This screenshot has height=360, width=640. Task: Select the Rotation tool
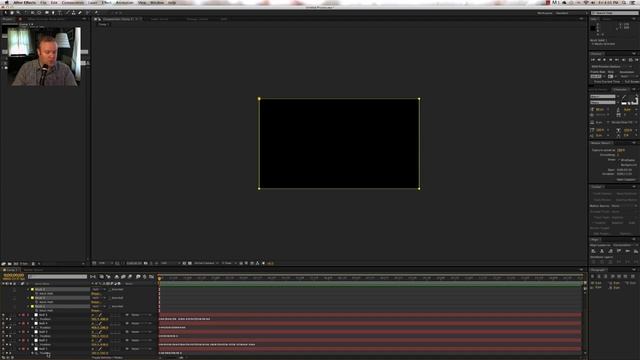point(26,13)
